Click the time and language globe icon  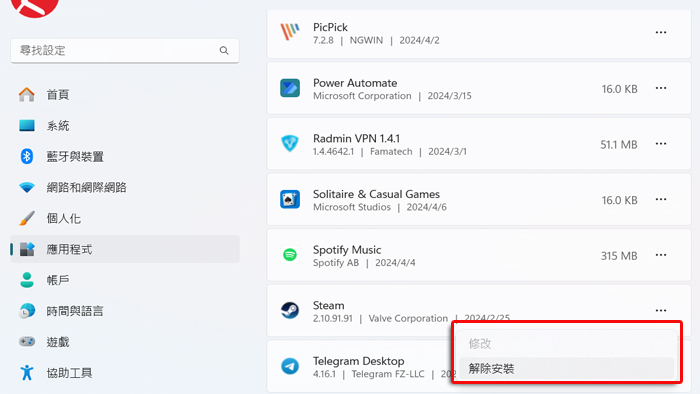click(27, 311)
